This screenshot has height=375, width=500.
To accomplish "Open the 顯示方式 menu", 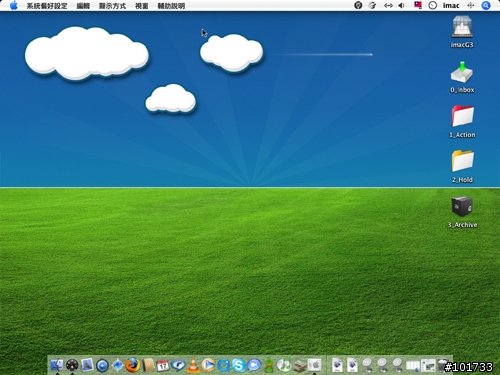I will 112,6.
